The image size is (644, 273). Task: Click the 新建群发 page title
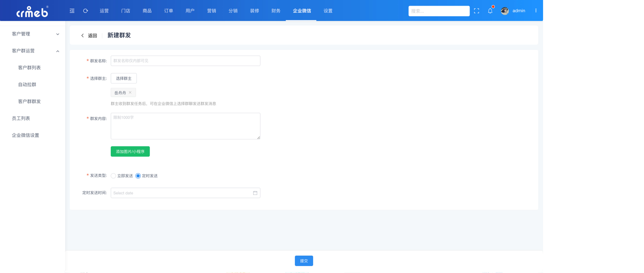[x=119, y=35]
